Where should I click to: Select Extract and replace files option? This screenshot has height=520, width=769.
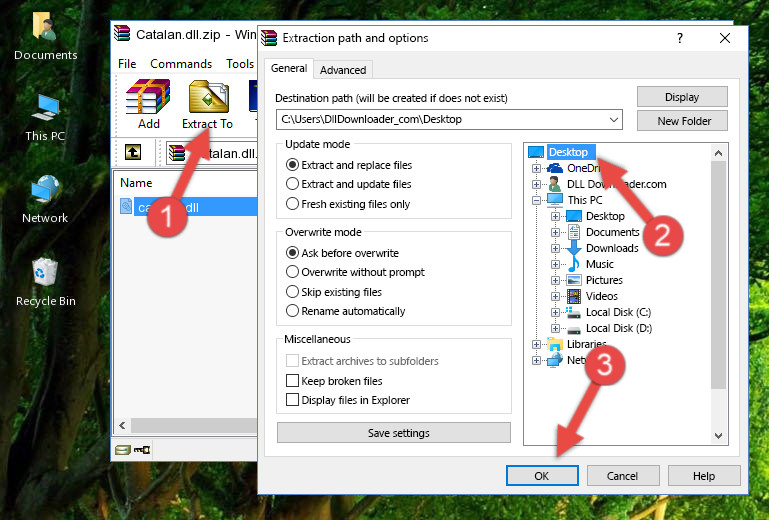(292, 165)
